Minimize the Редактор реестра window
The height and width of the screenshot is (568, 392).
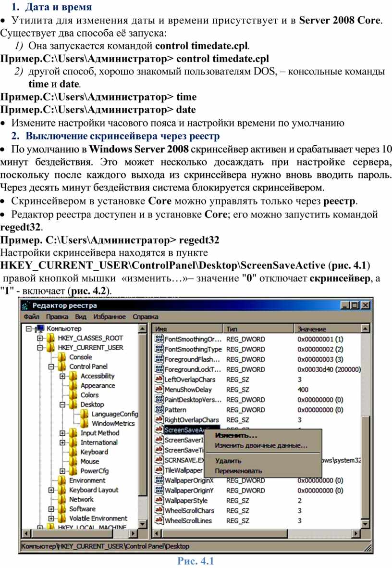click(346, 305)
